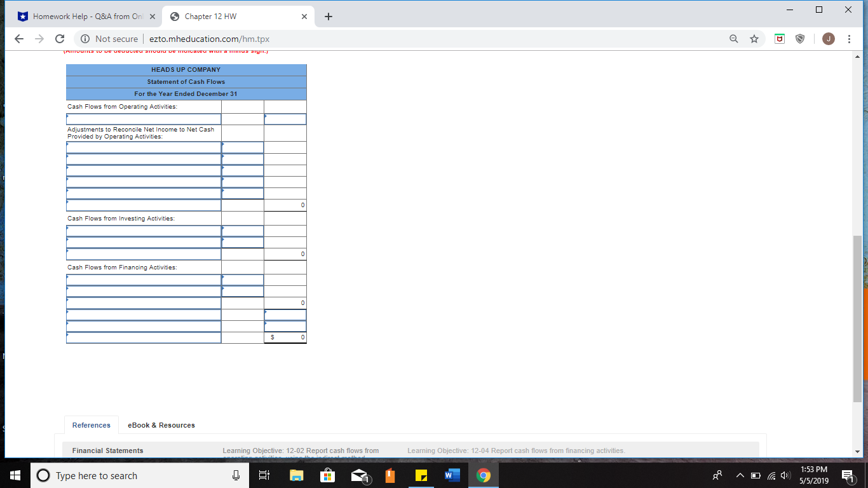Open the References tab
Image resolution: width=868 pixels, height=488 pixels.
[92, 425]
